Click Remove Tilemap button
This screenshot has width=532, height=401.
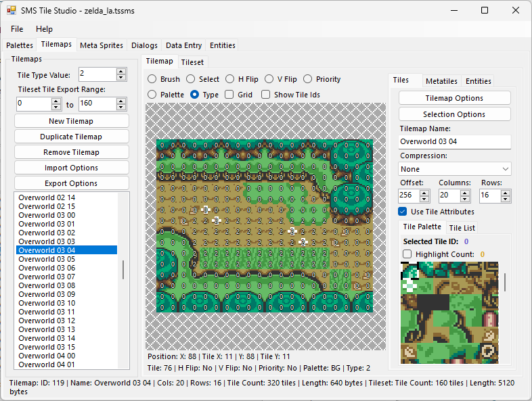pyautogui.click(x=71, y=152)
